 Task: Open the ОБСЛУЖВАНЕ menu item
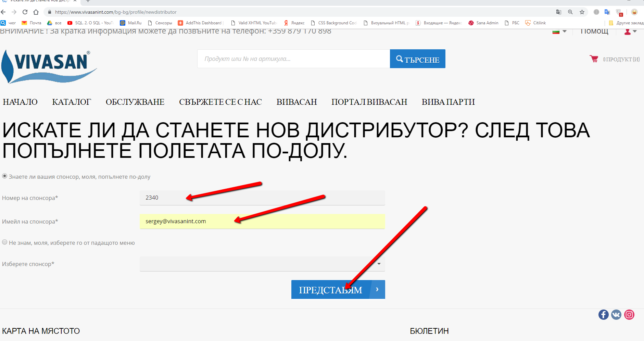pos(135,102)
